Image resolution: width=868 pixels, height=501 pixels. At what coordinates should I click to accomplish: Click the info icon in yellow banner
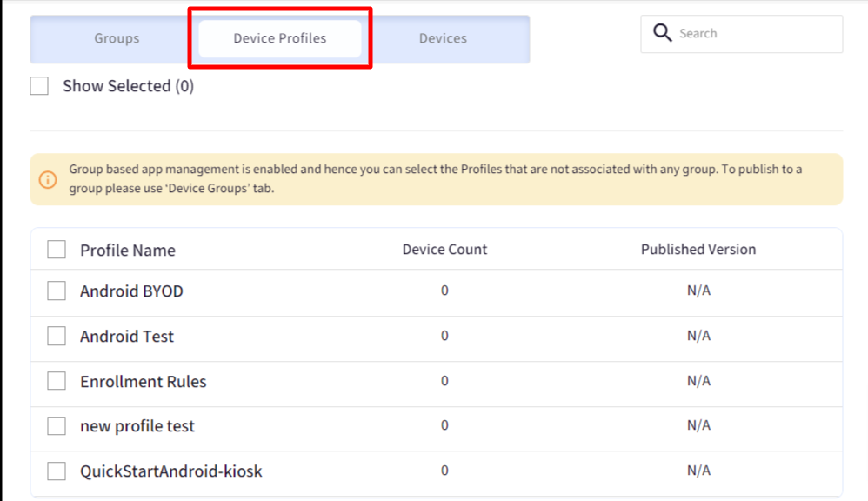coord(48,179)
